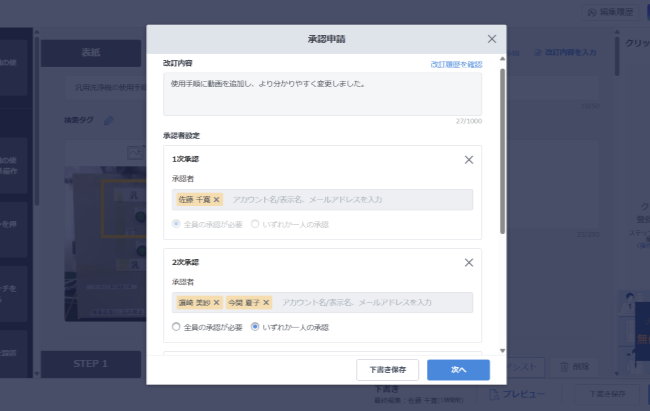Click the dialog scrollbar up arrow
The height and width of the screenshot is (411, 650).
(x=502, y=59)
